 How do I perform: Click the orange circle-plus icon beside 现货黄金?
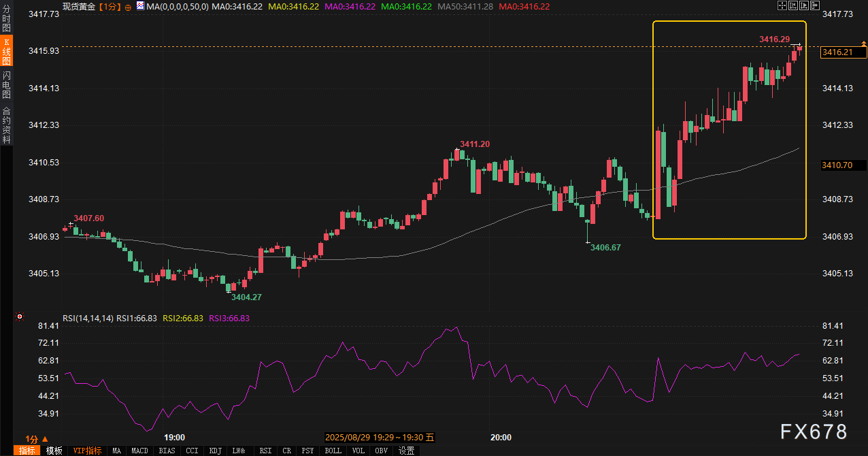click(x=127, y=6)
